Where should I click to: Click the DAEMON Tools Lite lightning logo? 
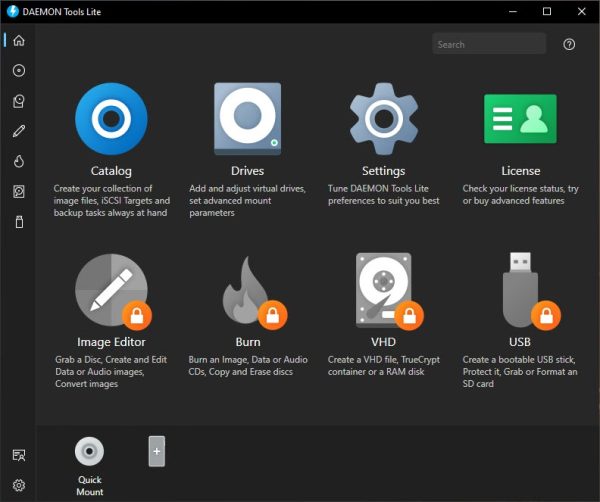pyautogui.click(x=13, y=11)
